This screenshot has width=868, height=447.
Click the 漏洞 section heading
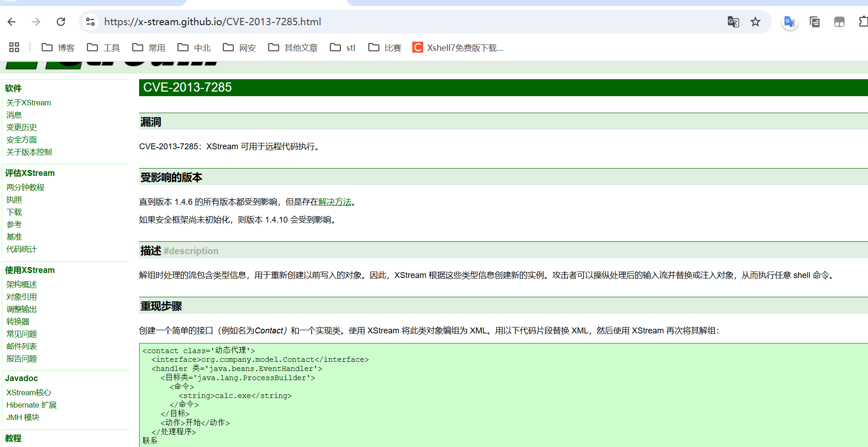pos(151,122)
